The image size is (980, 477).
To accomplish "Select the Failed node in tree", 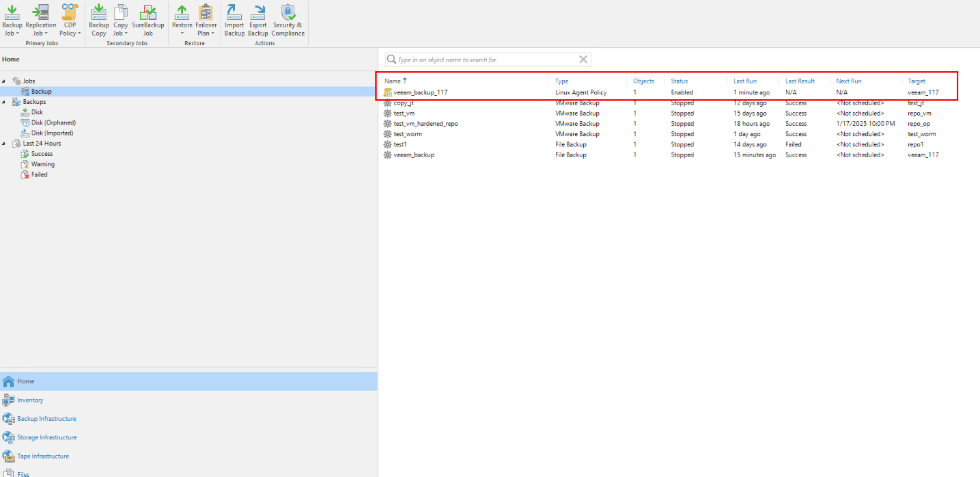I will pos(40,175).
